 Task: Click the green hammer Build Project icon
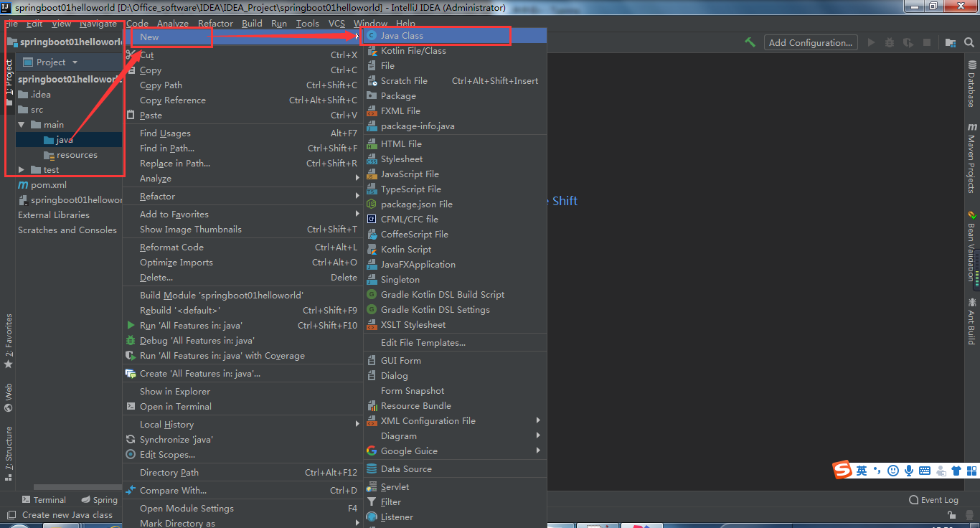coord(750,42)
